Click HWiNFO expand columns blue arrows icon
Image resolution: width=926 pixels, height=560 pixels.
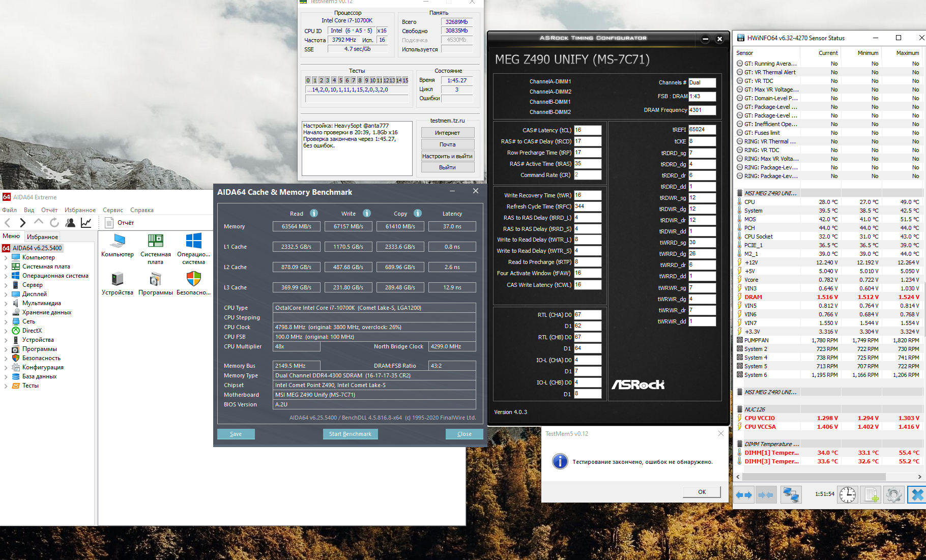point(744,494)
